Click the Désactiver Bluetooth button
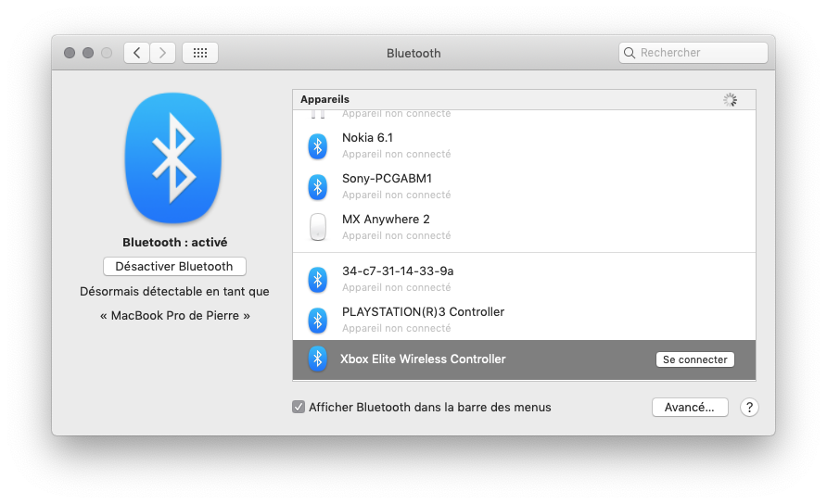 tap(174, 266)
